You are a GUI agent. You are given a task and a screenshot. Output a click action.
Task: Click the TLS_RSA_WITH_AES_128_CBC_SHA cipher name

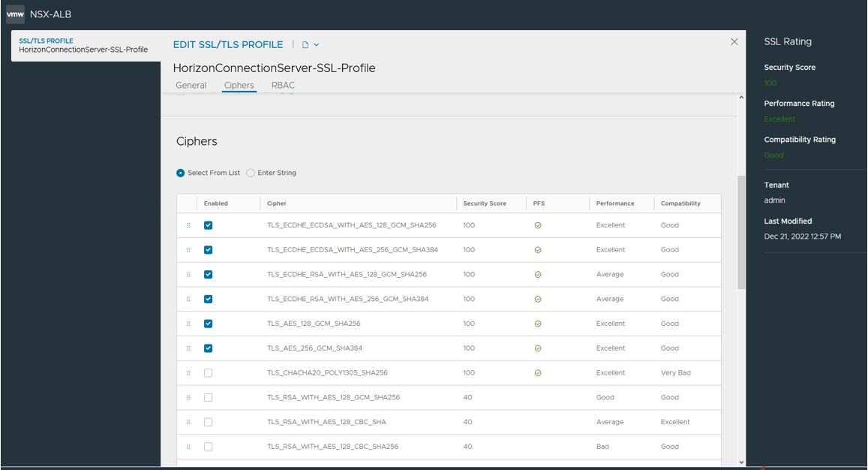click(326, 423)
